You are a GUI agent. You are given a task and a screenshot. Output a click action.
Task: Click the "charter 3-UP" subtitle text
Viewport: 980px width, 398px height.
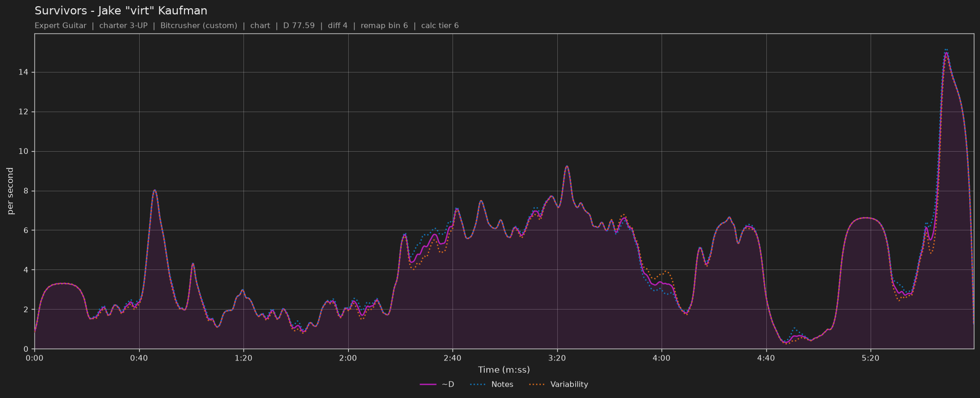coord(123,26)
